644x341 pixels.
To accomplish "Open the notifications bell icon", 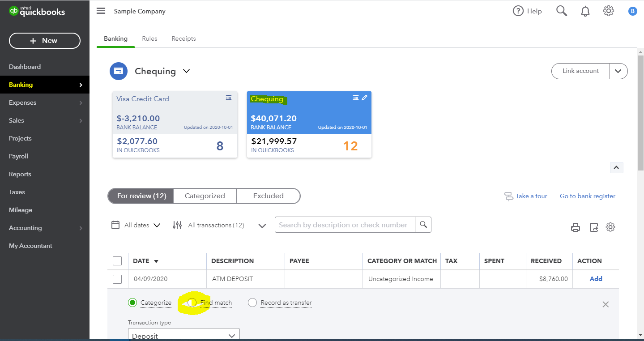I will [x=585, y=11].
